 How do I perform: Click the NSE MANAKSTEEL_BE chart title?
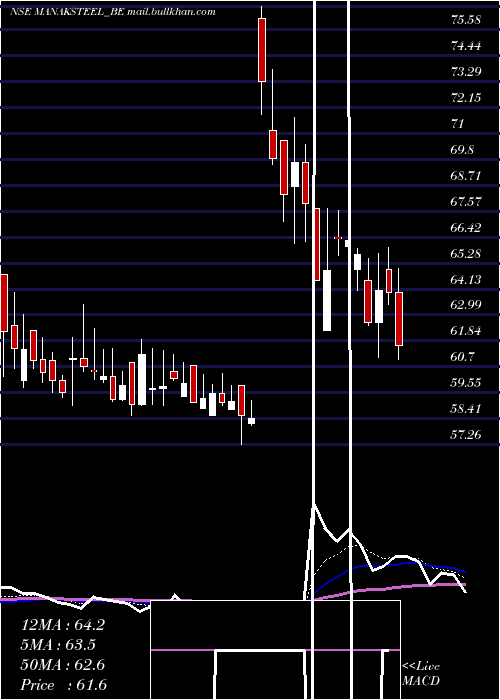tap(113, 12)
